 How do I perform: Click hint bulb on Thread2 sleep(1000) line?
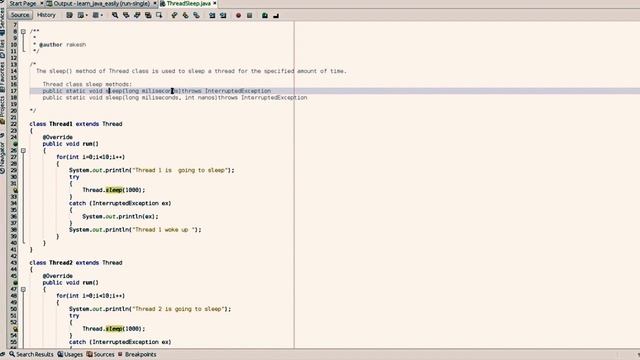(x=15, y=329)
